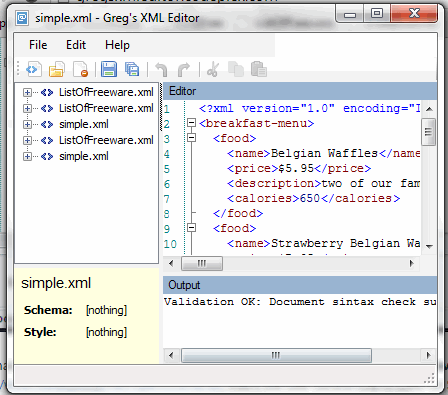Expand the second ListOfFreeware.xml tree node
448x395 pixels.
[x=27, y=108]
